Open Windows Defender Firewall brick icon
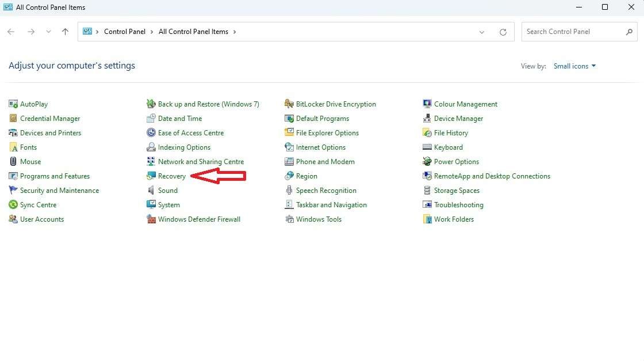This screenshot has width=644, height=361. tap(151, 219)
